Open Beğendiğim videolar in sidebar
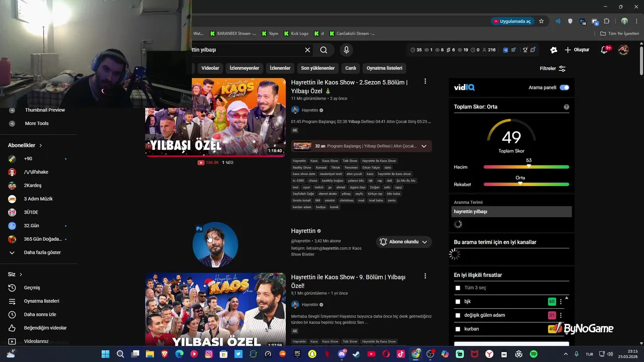The image size is (644, 362). click(x=45, y=328)
